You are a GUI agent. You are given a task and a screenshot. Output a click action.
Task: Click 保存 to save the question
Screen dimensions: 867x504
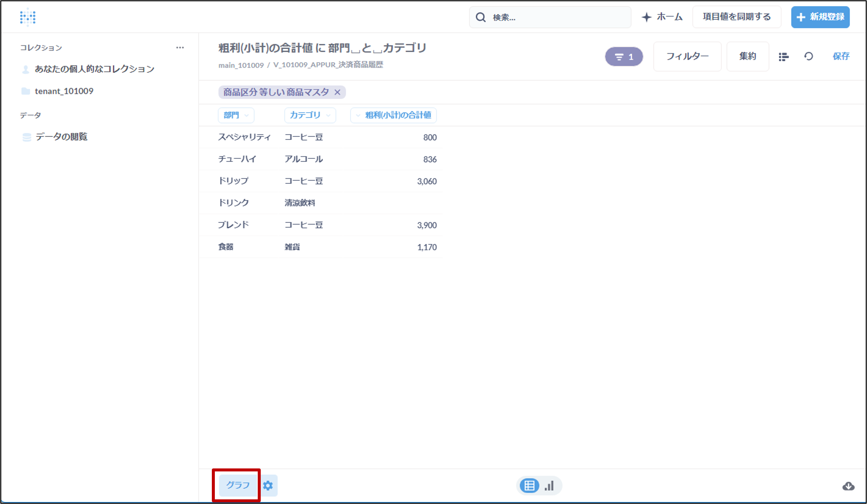(x=841, y=57)
